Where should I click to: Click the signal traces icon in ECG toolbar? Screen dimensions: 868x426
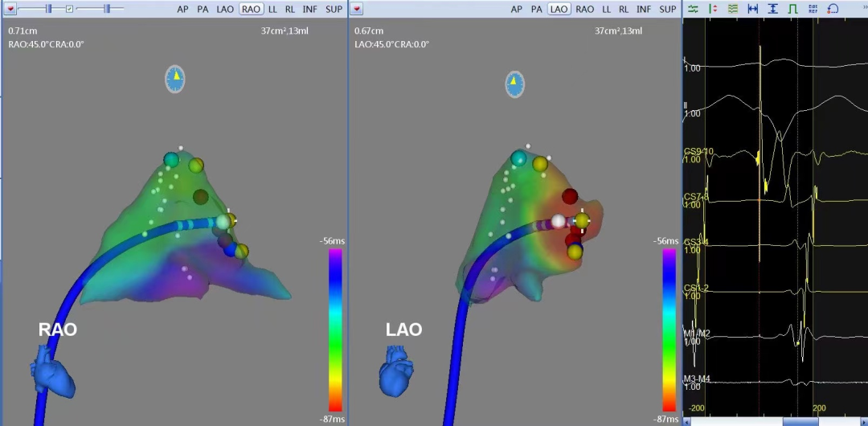click(x=693, y=8)
